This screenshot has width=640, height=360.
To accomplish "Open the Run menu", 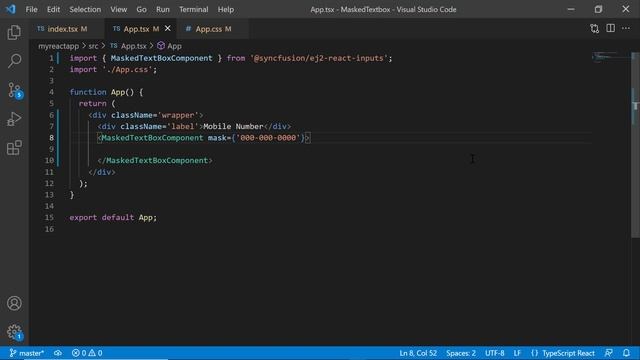I will click(x=162, y=9).
